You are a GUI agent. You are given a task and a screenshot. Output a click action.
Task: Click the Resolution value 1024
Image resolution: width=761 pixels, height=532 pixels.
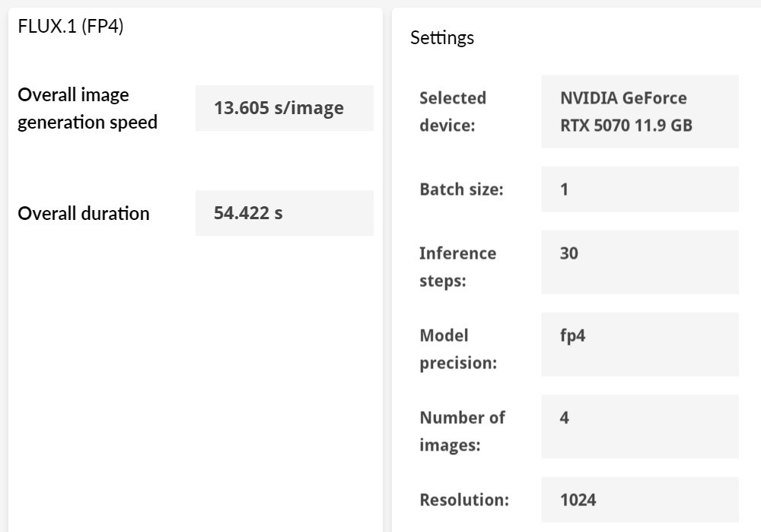click(639, 499)
